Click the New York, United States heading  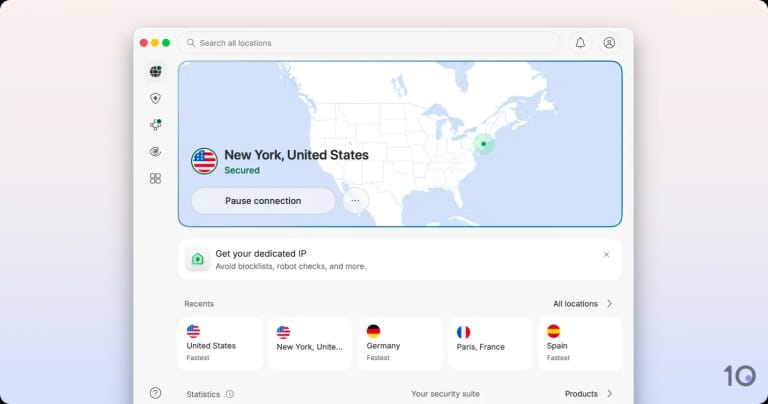pos(296,155)
